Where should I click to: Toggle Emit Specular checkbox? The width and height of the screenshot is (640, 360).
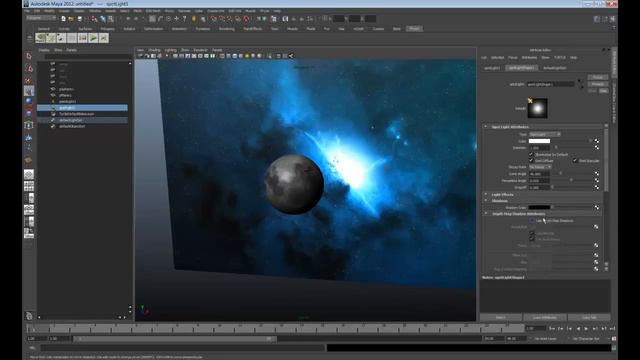click(575, 160)
